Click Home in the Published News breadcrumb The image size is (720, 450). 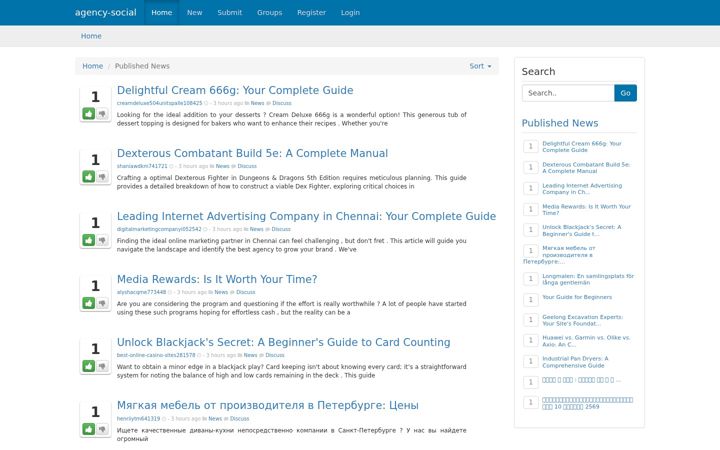(92, 66)
